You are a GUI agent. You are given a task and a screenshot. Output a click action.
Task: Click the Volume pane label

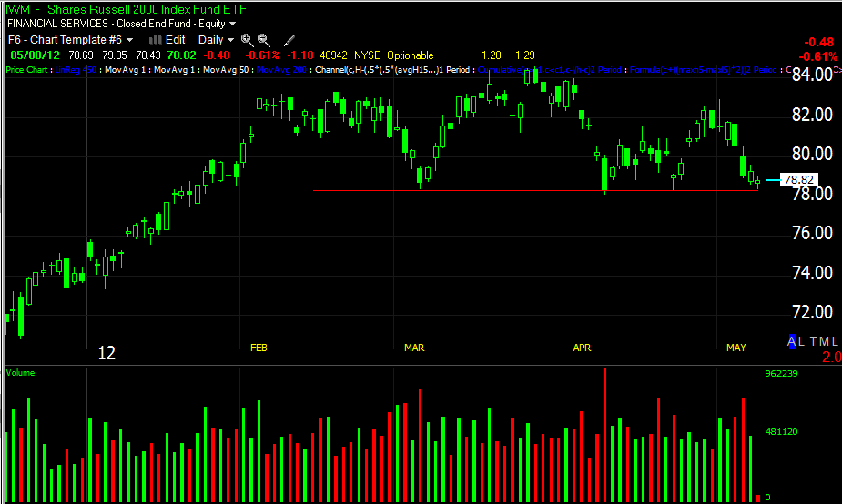coord(20,372)
